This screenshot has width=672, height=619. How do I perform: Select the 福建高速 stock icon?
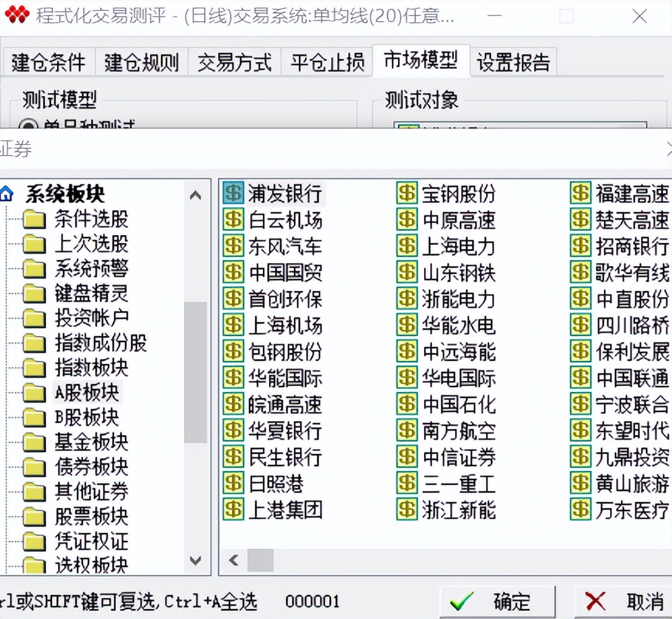(580, 194)
